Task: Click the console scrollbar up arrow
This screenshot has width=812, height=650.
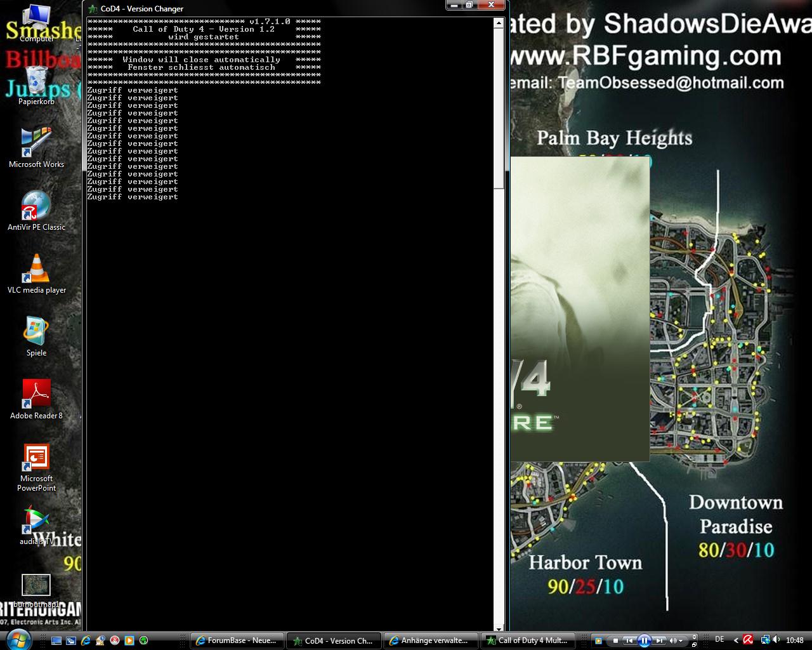Action: [x=499, y=23]
